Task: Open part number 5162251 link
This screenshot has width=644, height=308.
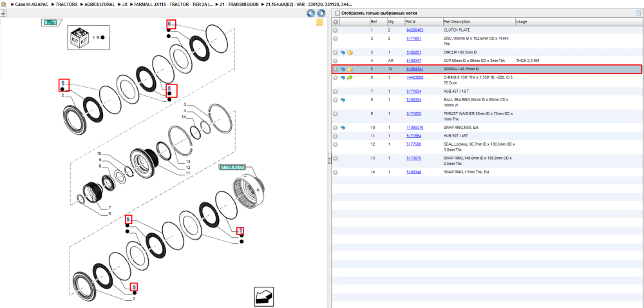Action: click(x=413, y=53)
